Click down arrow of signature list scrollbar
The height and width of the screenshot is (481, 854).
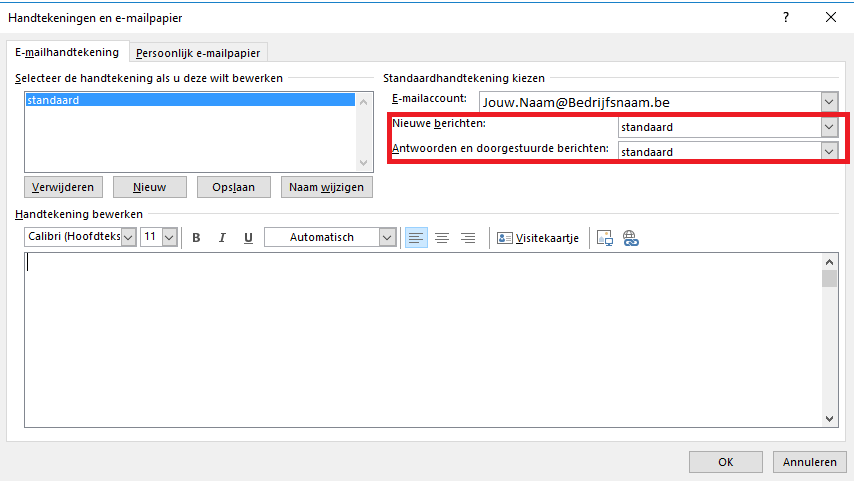[364, 163]
